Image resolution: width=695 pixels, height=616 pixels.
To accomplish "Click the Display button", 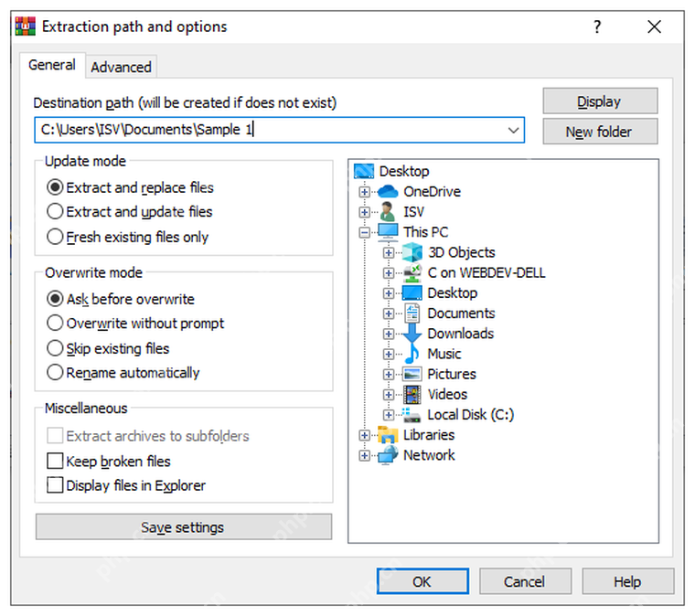I will [600, 101].
